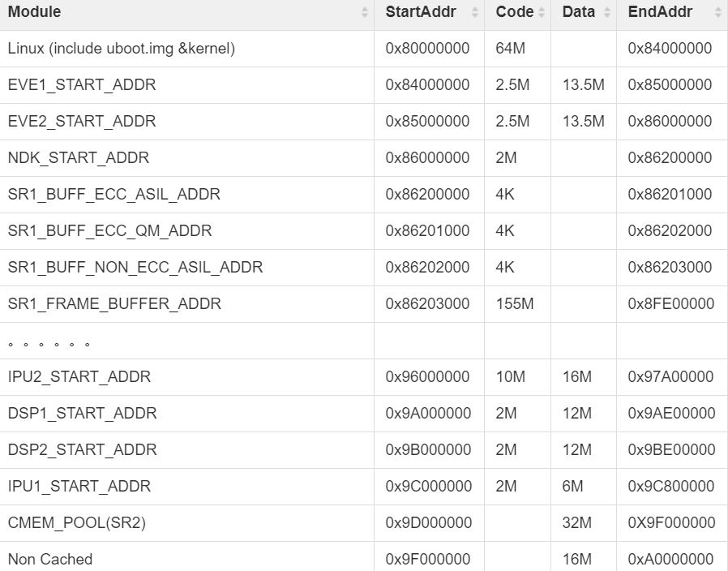728x571 pixels.
Task: Click IPU1_START_ADDR 6M data cell
Action: pos(583,487)
